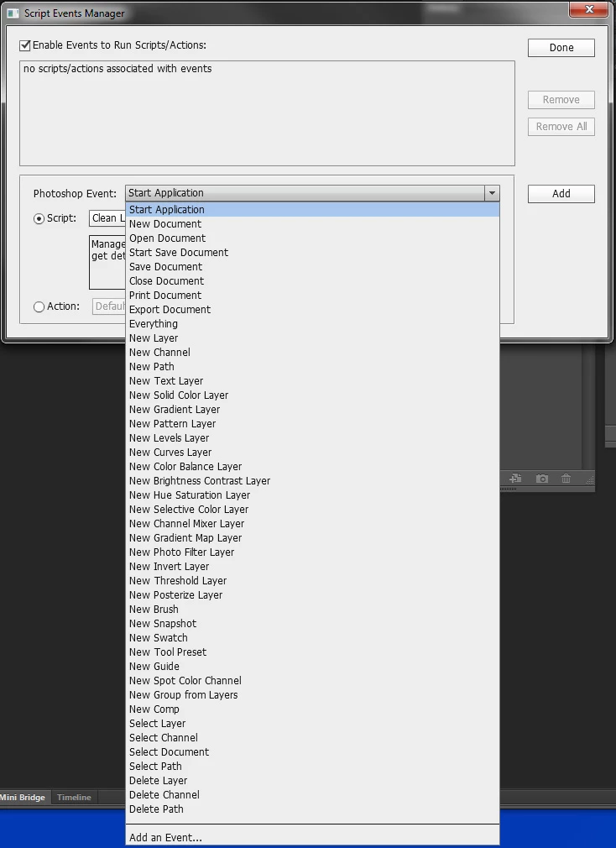
Task: Click the Remove button
Action: (x=561, y=100)
